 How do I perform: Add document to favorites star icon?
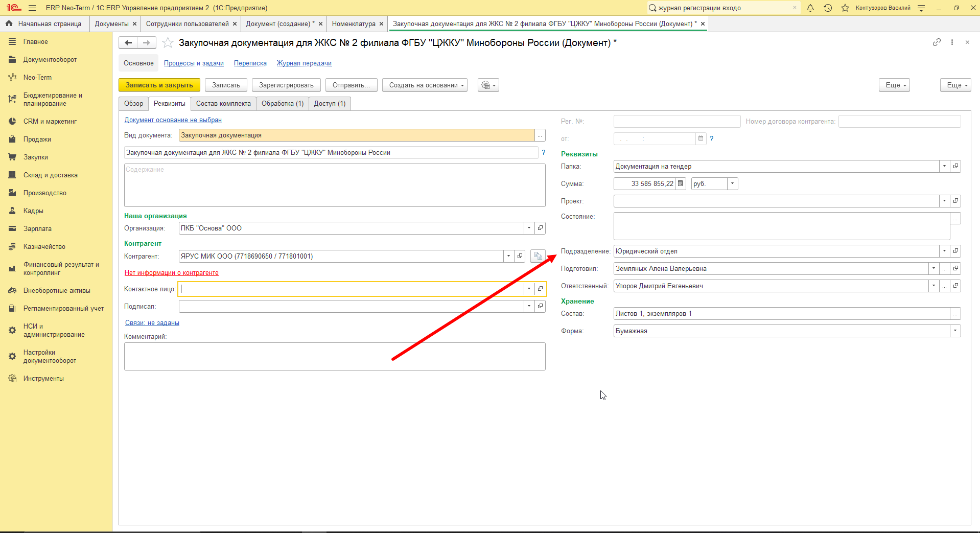click(x=168, y=43)
